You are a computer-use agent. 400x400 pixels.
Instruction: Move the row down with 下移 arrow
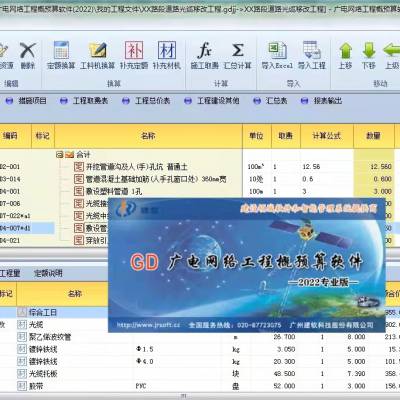click(369, 51)
